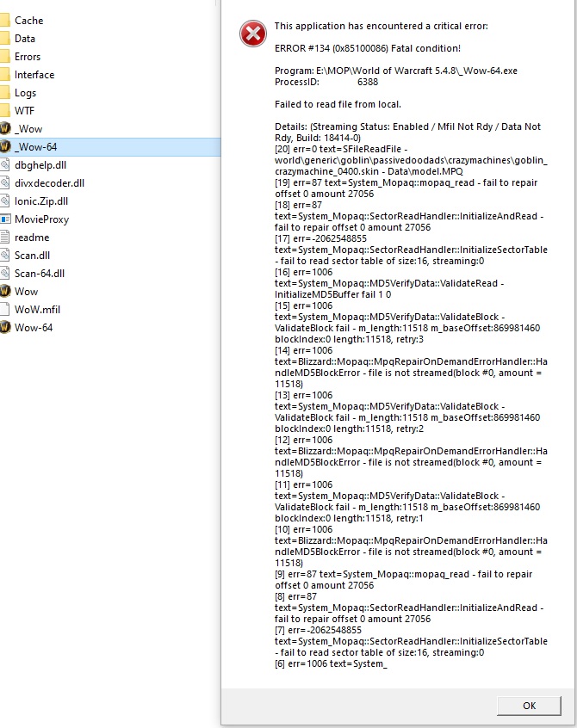Click the WoW.mfil file icon
Image resolution: width=577 pixels, height=728 pixels.
click(4, 309)
